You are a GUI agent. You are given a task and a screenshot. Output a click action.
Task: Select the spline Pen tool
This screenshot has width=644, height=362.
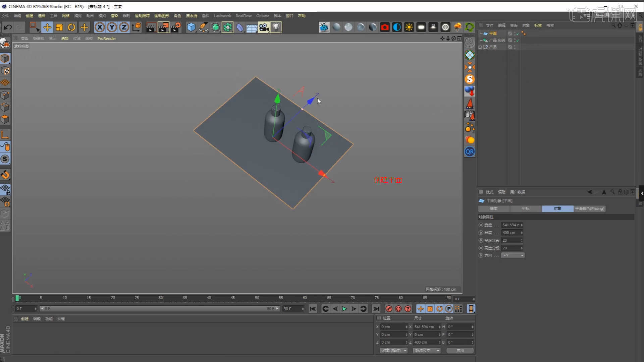203,27
